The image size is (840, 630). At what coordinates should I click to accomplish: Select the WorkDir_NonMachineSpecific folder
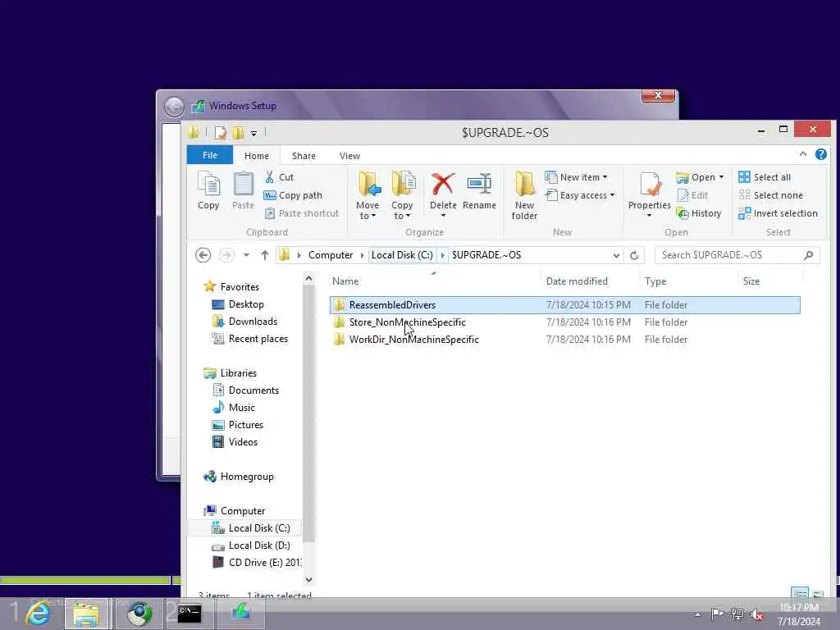pos(565,339)
